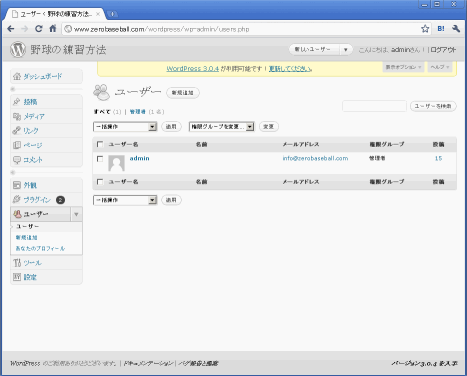Click the Media icon in the sidebar
Screen dimensions: 467x376
point(17,116)
